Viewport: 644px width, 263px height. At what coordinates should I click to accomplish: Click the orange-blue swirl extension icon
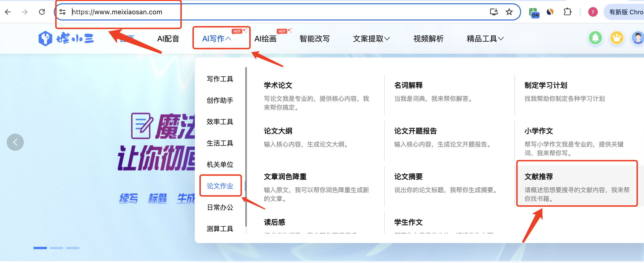(550, 12)
